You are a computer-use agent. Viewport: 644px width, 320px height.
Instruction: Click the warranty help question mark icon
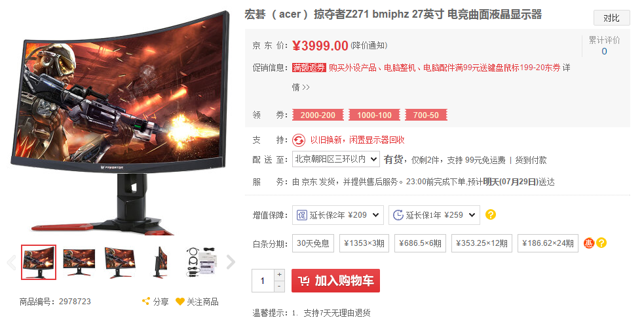[x=491, y=214]
